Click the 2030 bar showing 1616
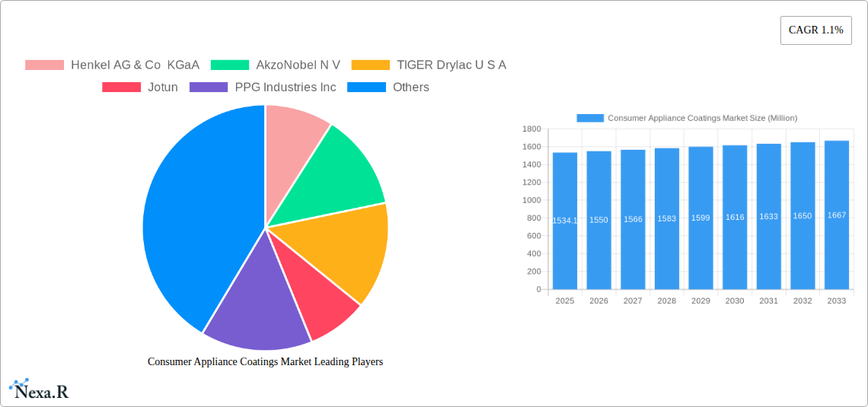Screen dimensions: 868x407 point(735,218)
